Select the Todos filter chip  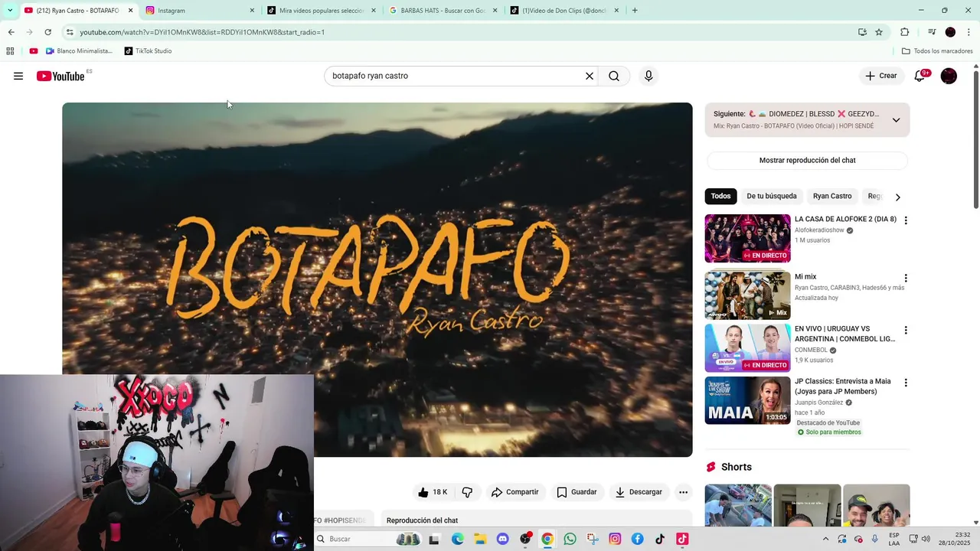tap(720, 197)
